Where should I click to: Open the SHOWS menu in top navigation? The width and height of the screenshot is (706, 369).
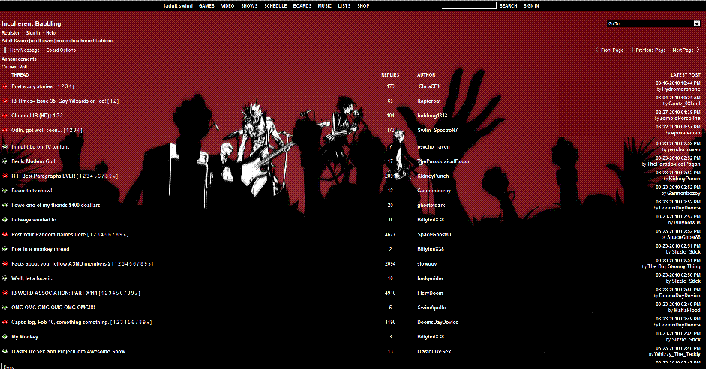249,6
